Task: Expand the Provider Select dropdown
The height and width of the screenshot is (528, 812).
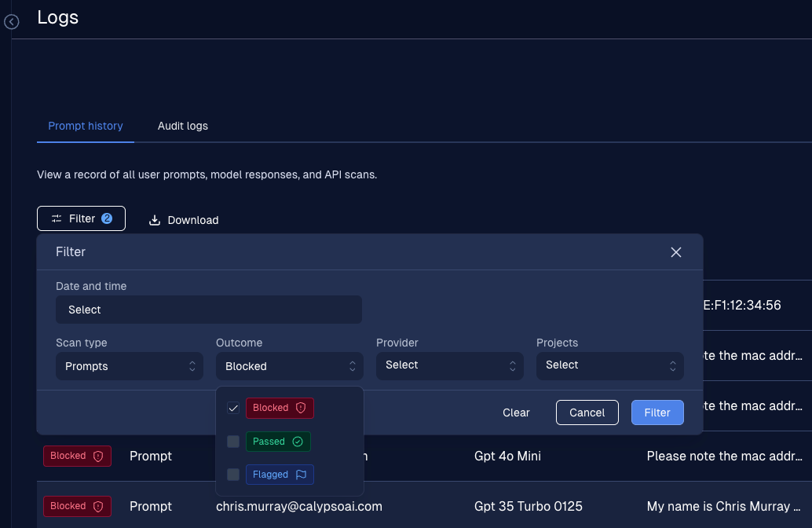Action: pos(449,366)
